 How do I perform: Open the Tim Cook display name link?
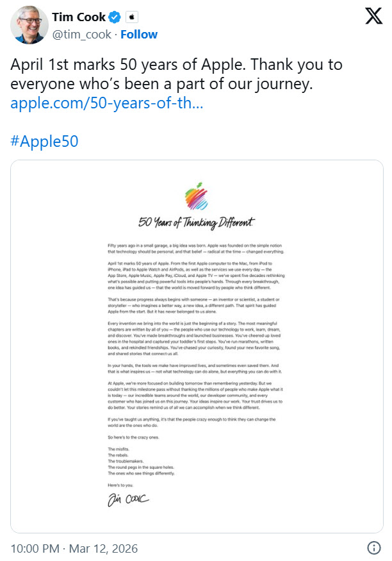tap(79, 17)
